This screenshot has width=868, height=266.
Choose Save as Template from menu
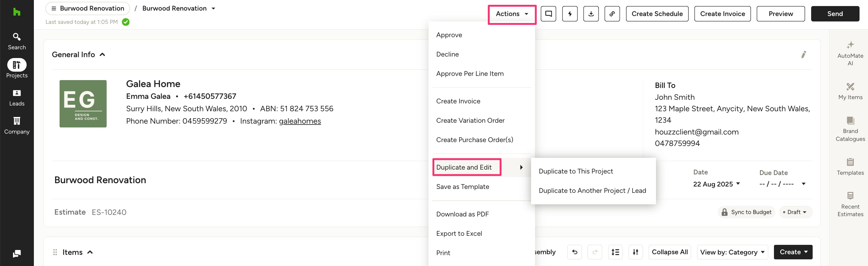click(462, 187)
